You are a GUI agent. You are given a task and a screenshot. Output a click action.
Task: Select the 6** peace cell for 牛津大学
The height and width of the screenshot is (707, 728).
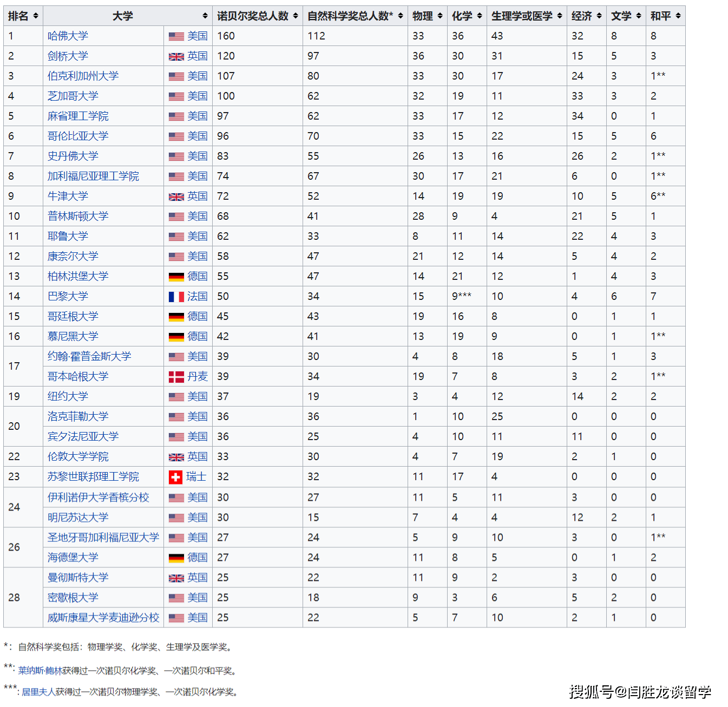tap(666, 196)
